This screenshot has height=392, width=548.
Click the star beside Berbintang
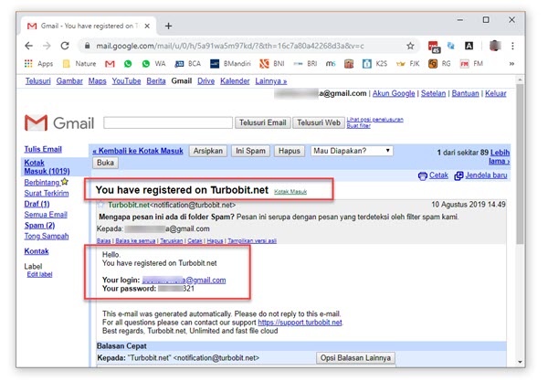coord(65,182)
